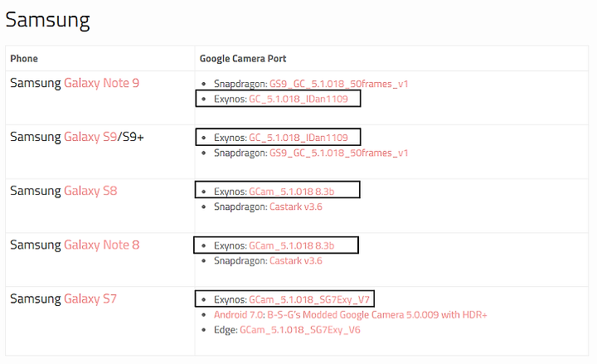Click 'Snapdragon:' label in Galaxy Note 8 row
Screen dimensions: 597x364
tap(240, 261)
